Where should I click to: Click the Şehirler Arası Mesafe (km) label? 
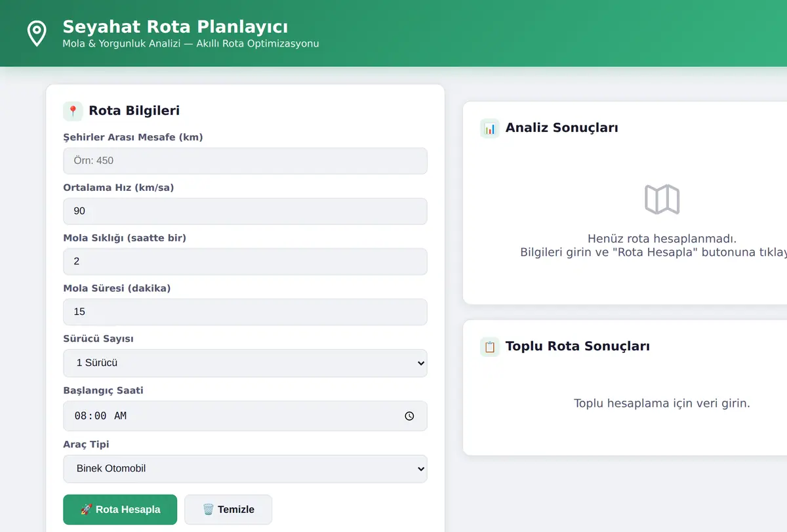pos(133,137)
